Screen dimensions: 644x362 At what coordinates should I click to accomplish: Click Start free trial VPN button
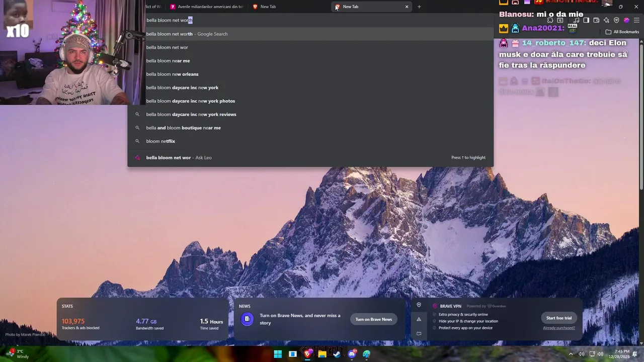[559, 318]
